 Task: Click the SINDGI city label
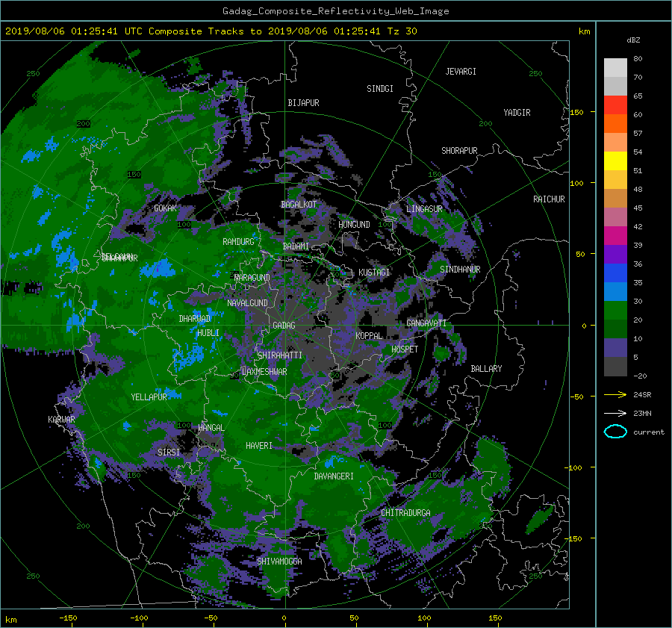(380, 89)
